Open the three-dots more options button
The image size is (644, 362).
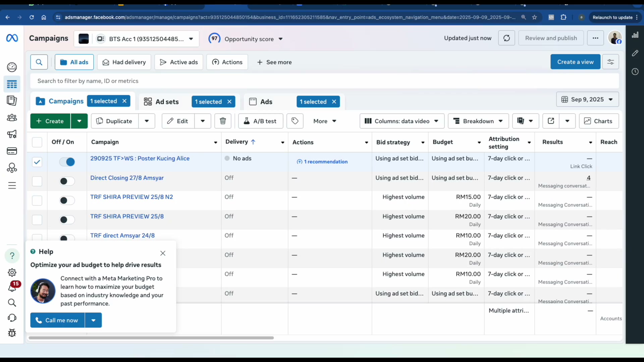(x=595, y=38)
